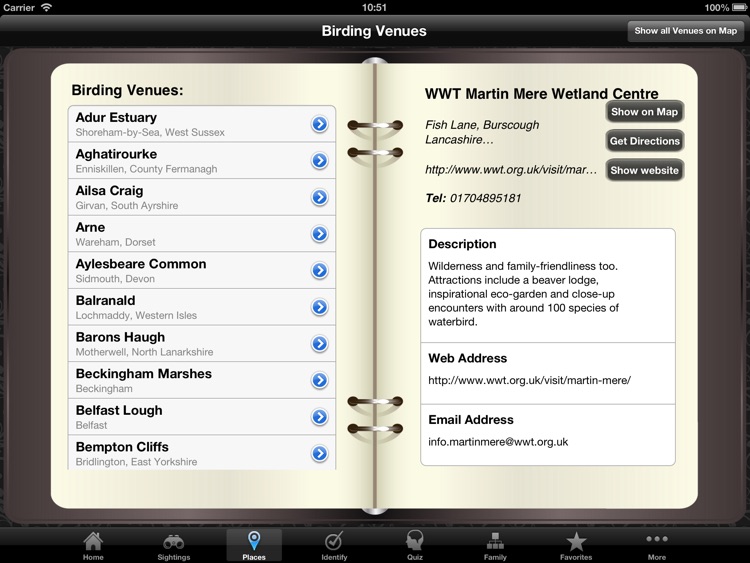
Task: Tap the phone number 01704895181
Action: [485, 198]
